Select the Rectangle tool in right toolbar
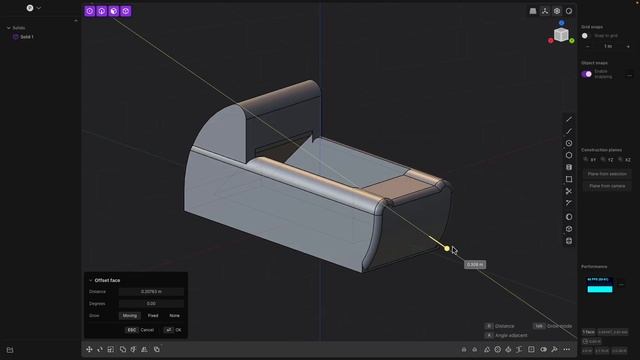Screen dimensions: 640x360 (x=569, y=179)
